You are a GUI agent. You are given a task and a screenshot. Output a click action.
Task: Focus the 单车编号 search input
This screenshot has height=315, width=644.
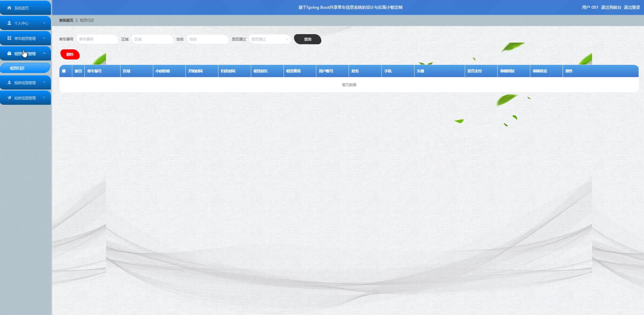[x=97, y=39]
